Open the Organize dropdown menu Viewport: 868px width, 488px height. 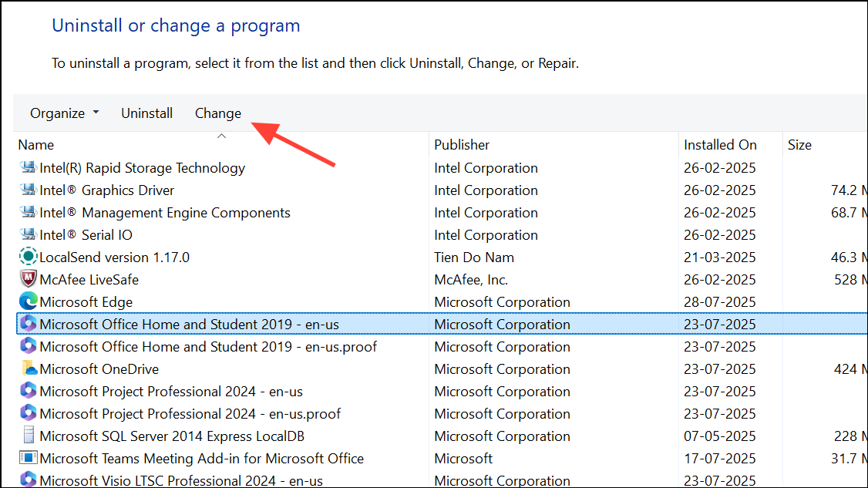tap(64, 113)
